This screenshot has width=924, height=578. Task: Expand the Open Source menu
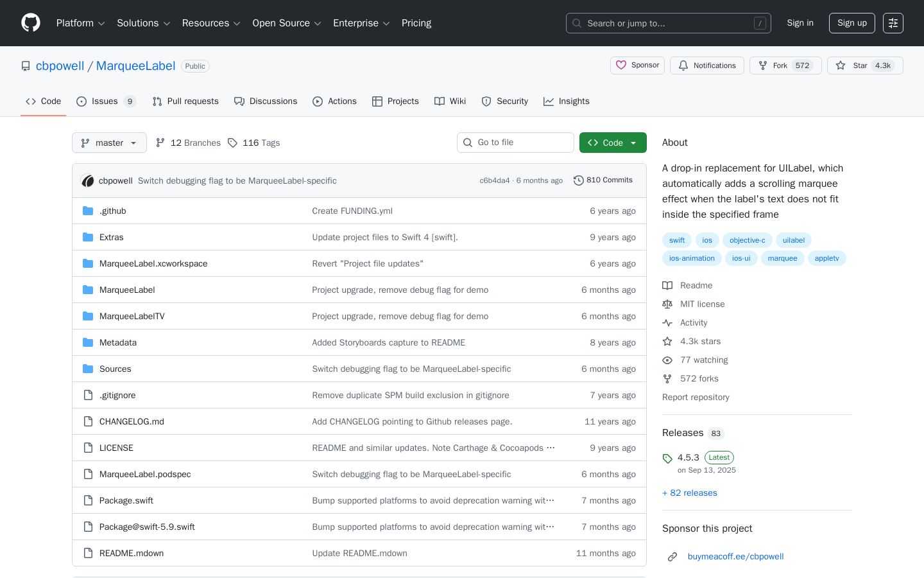pos(287,23)
